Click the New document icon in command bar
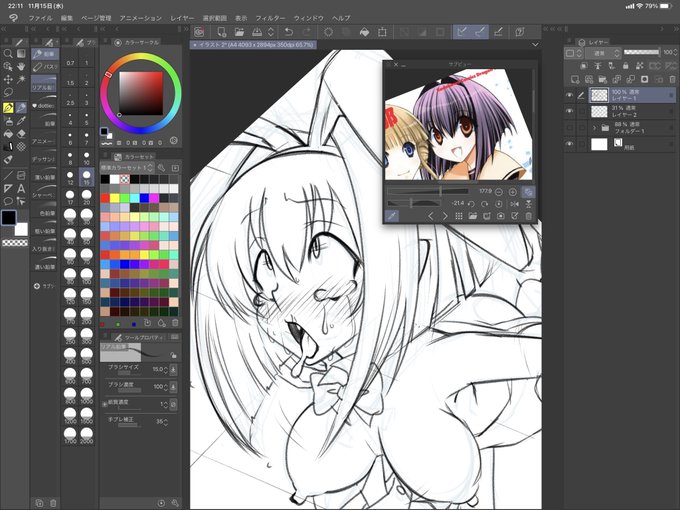This screenshot has width=680, height=510. click(222, 32)
